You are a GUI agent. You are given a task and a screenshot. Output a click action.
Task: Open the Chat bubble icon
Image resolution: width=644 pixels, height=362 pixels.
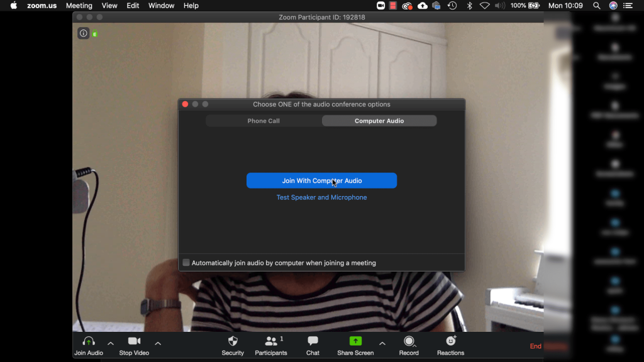tap(313, 341)
